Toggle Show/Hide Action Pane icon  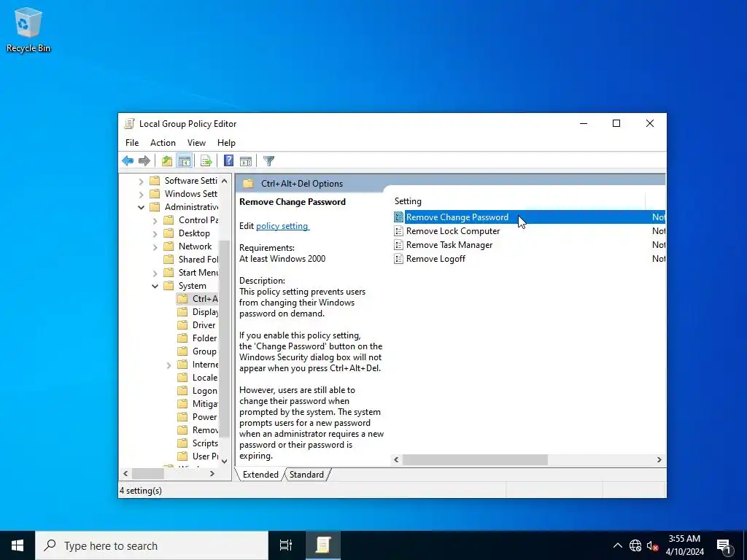pos(246,161)
